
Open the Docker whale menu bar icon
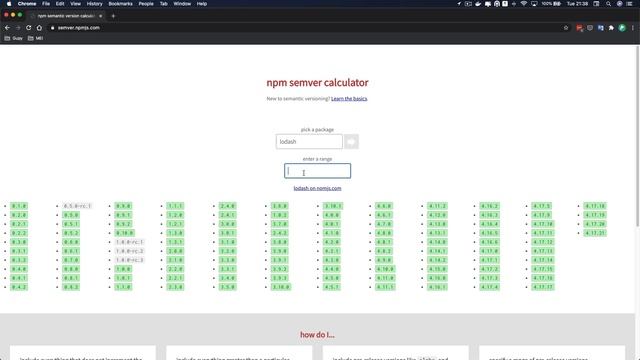point(478,4)
